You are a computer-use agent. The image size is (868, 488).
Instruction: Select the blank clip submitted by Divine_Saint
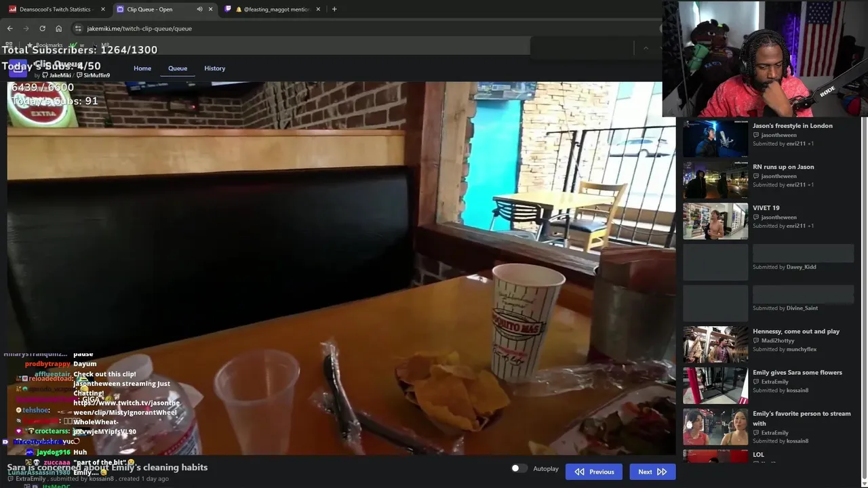pyautogui.click(x=715, y=303)
